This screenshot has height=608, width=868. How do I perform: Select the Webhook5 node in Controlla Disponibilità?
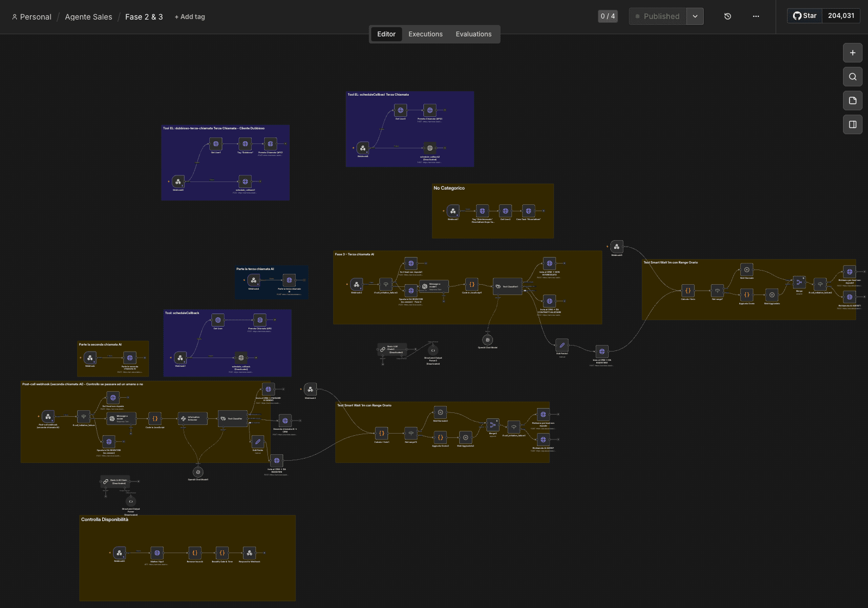(120, 553)
